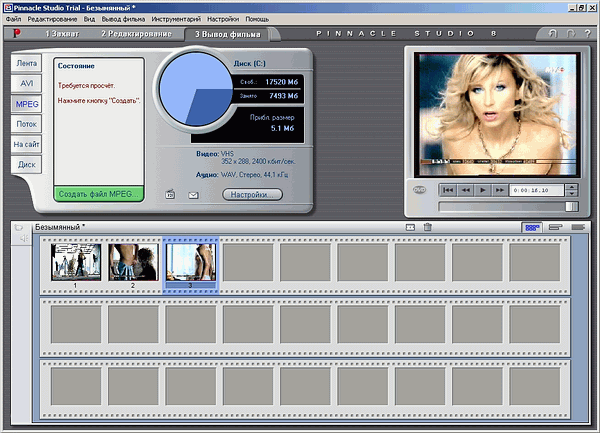Jump to start of movie in player
Image resolution: width=600 pixels, height=433 pixels.
(x=448, y=190)
